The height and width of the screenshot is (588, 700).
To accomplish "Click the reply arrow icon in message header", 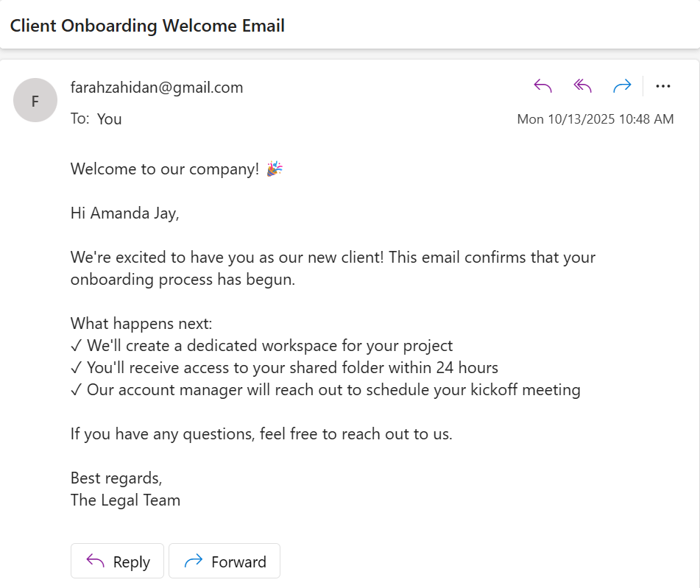I will (542, 87).
